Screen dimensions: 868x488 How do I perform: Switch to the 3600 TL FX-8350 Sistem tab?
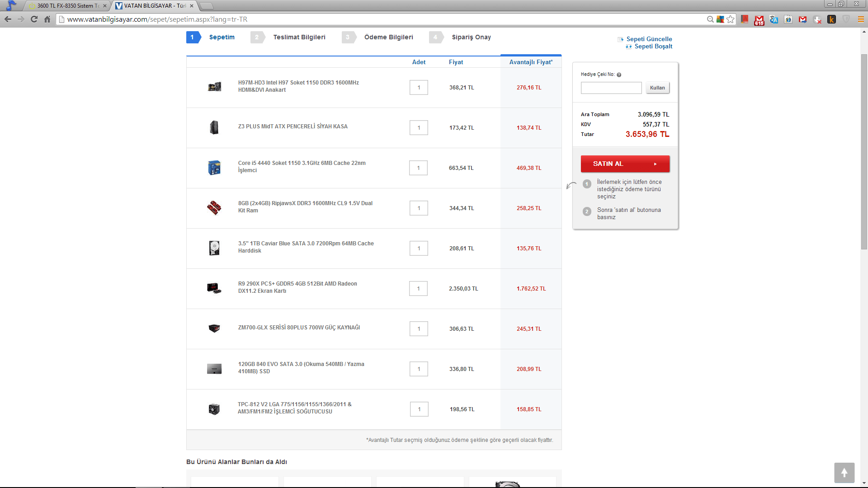tap(68, 6)
